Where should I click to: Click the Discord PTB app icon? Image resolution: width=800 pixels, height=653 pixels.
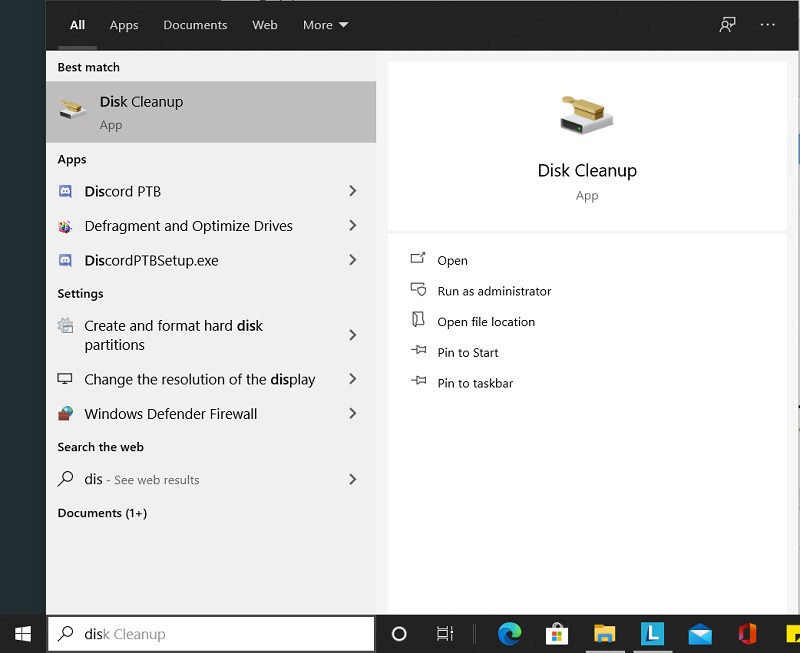(65, 191)
